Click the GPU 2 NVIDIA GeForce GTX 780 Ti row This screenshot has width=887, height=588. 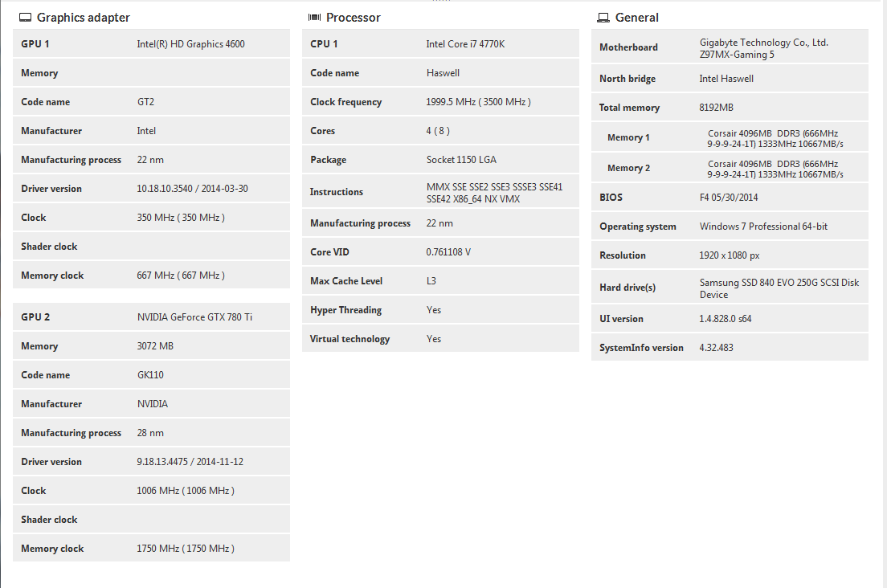click(x=151, y=316)
